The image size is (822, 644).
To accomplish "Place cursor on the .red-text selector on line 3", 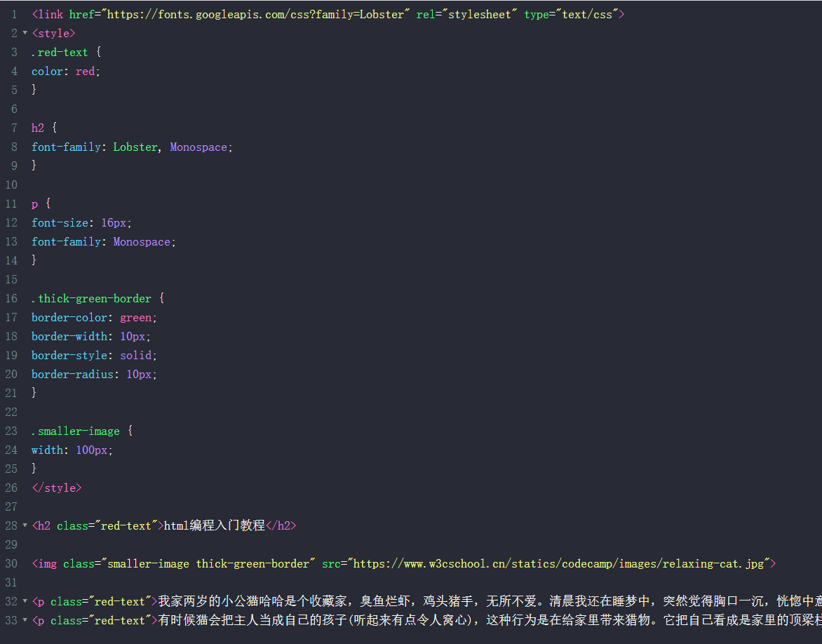I will tap(60, 53).
